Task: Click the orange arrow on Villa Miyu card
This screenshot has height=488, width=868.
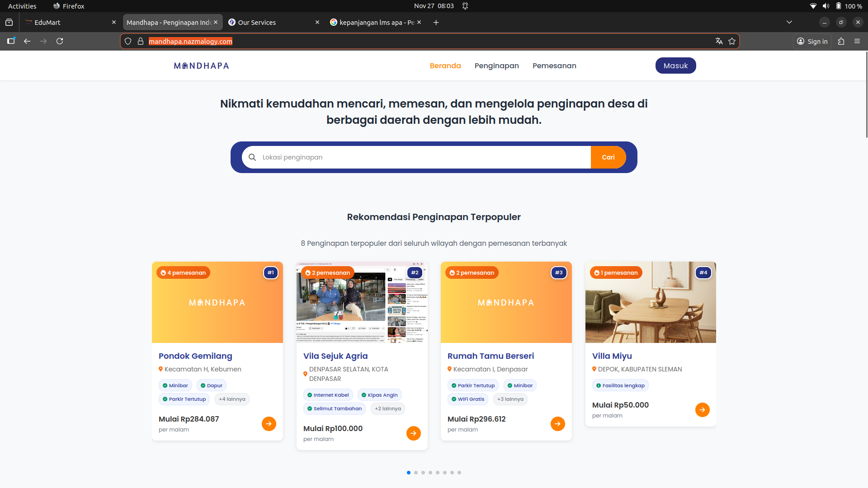Action: click(702, 410)
